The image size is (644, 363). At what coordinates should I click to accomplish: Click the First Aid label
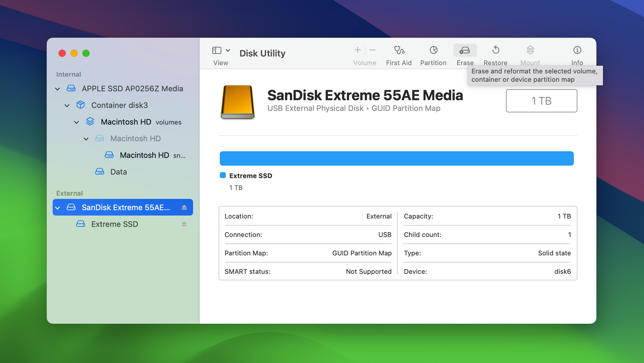(399, 63)
